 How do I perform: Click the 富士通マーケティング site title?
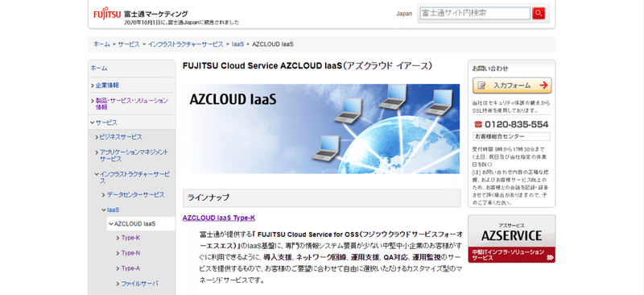coord(155,14)
